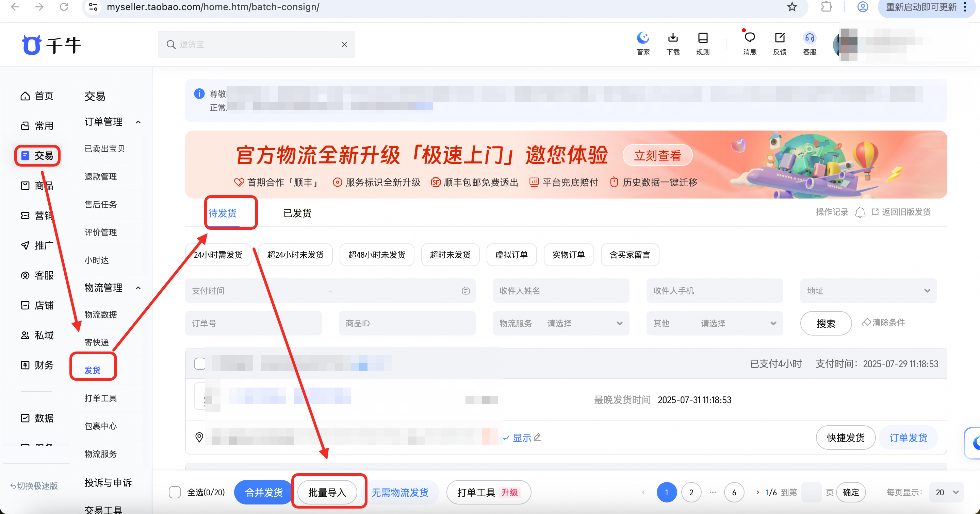Click the 合并发货 button
980x514 pixels.
[x=263, y=492]
